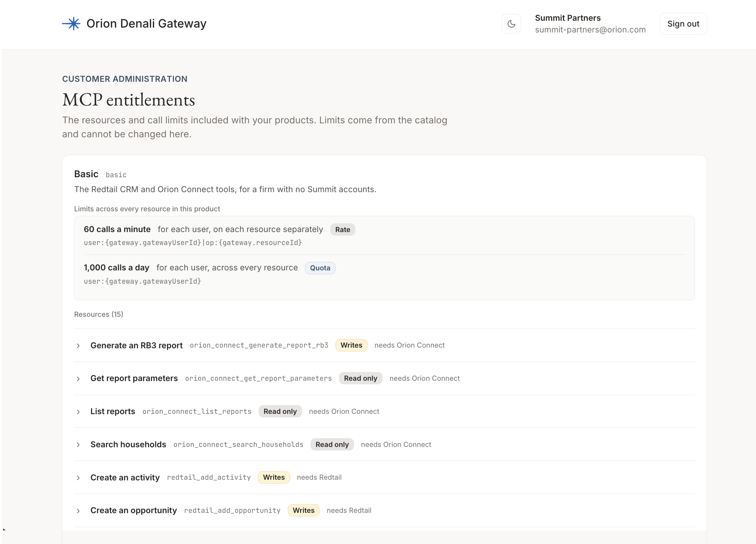The image size is (756, 544).
Task: Click the "60 calls a minute" limit text
Action: point(117,229)
